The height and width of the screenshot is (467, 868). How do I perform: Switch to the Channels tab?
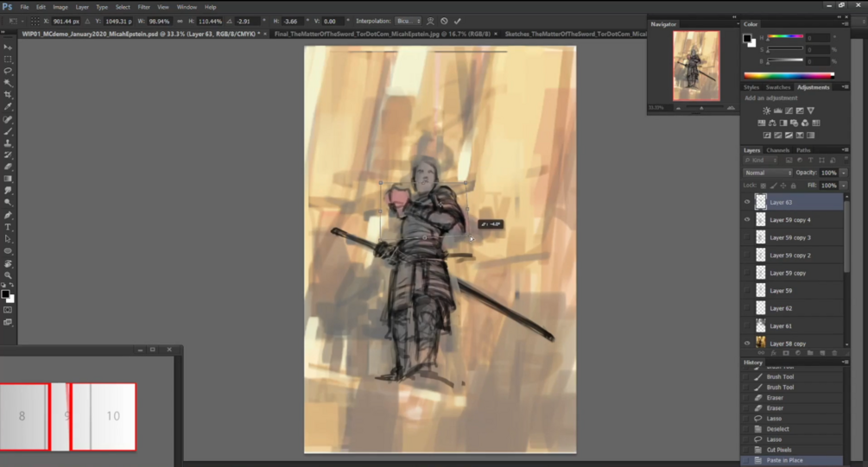point(778,150)
